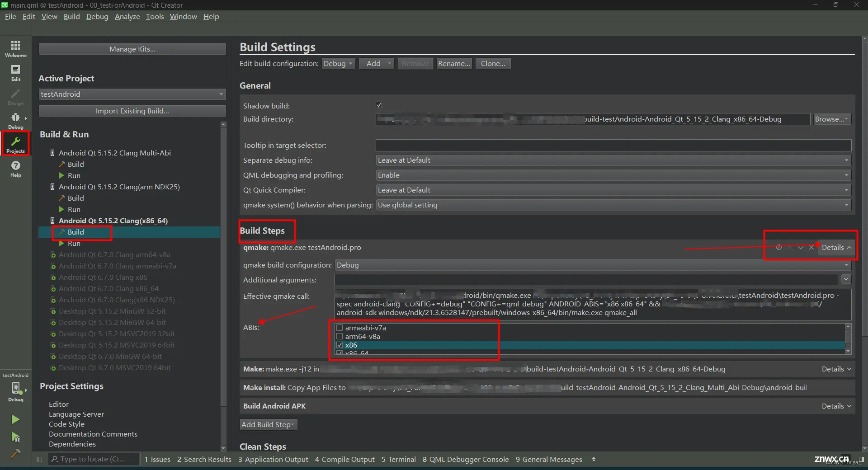The width and height of the screenshot is (868, 470).
Task: Click Import Existing Build button
Action: (x=132, y=111)
